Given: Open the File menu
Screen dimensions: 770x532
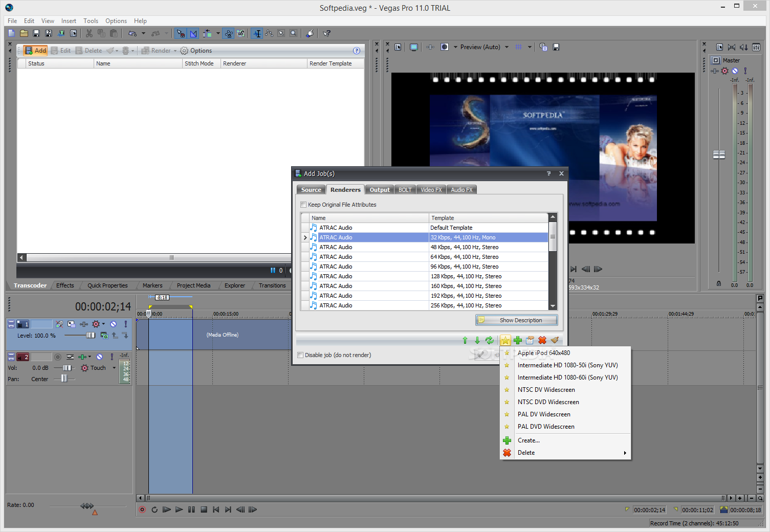Looking at the screenshot, I should pyautogui.click(x=12, y=21).
